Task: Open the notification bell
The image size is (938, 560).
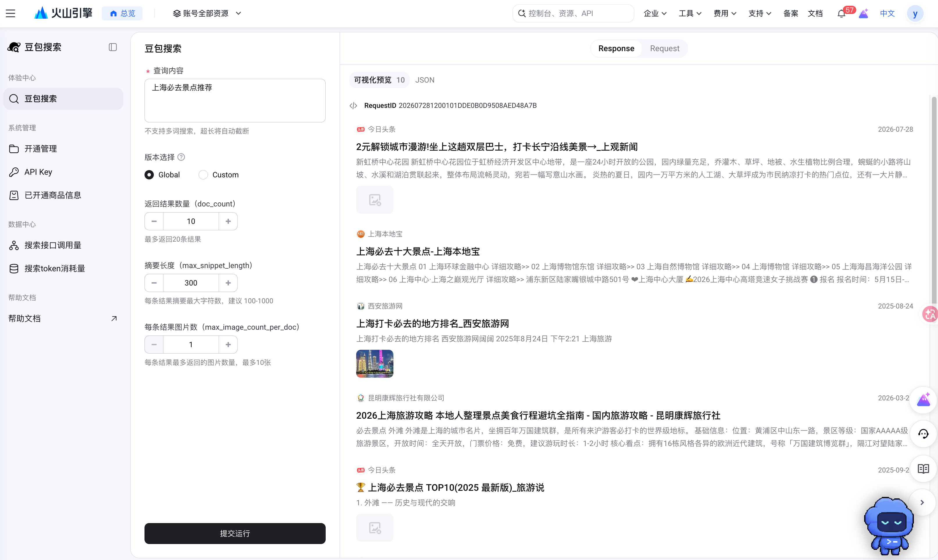Action: [841, 14]
